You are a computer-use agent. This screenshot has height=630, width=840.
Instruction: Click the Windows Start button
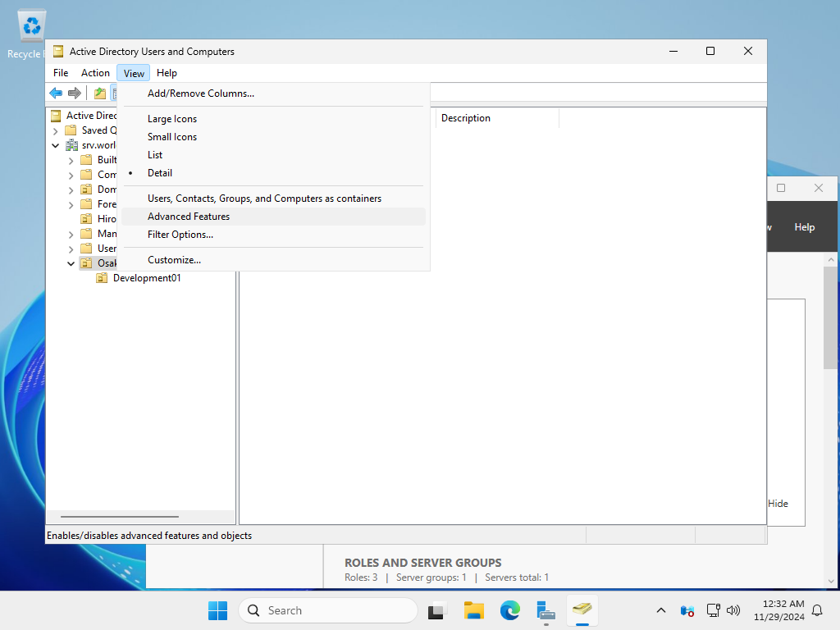click(x=217, y=610)
